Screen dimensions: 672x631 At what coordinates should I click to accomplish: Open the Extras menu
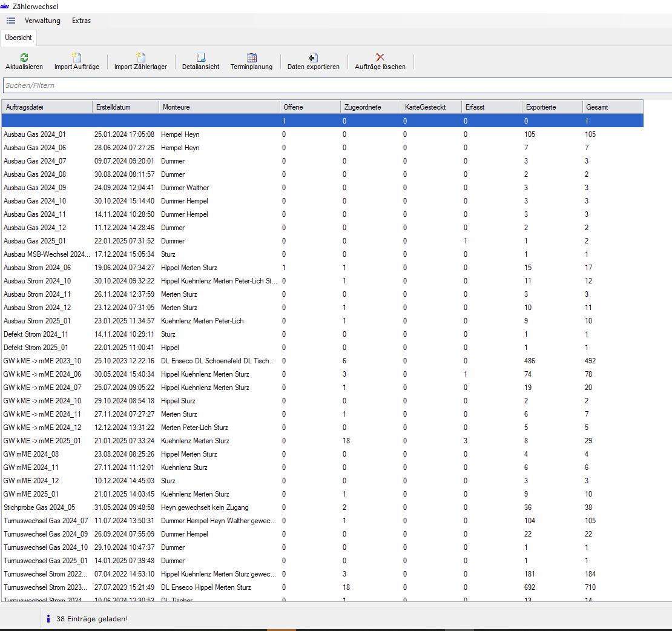(x=81, y=21)
